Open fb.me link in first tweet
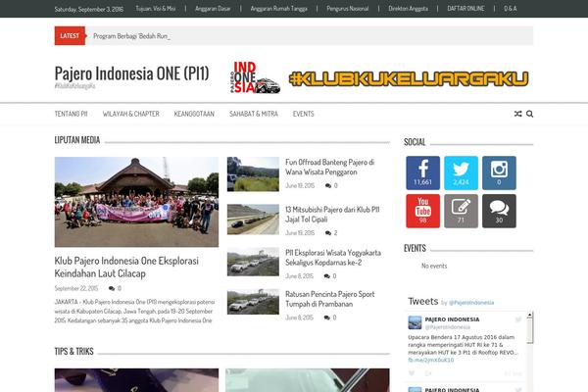Viewport: 588px width, 392px height. point(431,360)
